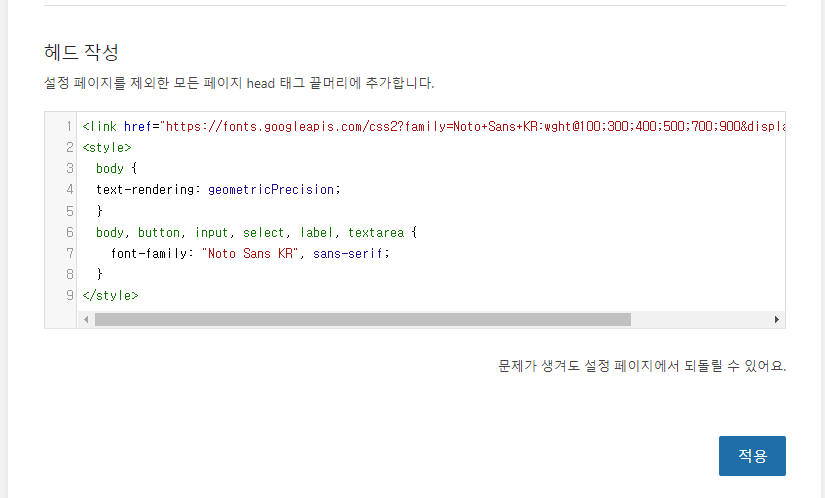Click the horizontal scrollbar right arrow
Viewport: 825px width, 498px height.
pos(776,319)
